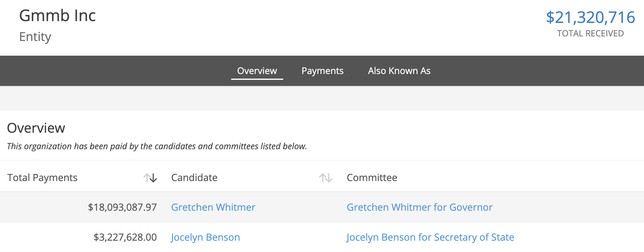Viewport: 644px width, 252px height.
Task: Sort by Total Payments arrows icon
Action: click(150, 178)
